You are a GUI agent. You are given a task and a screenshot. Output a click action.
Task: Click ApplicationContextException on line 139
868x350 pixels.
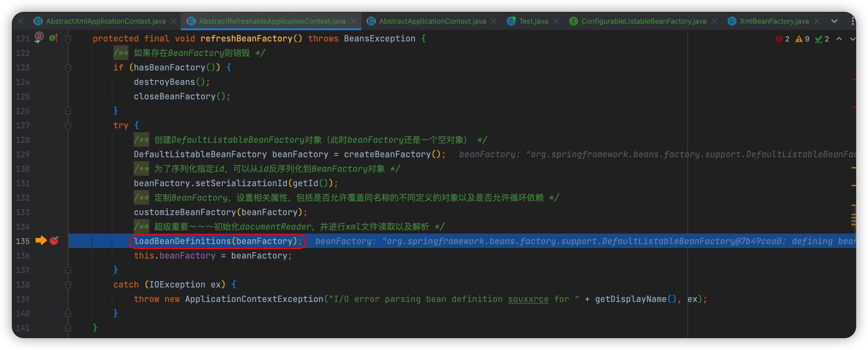click(x=254, y=299)
